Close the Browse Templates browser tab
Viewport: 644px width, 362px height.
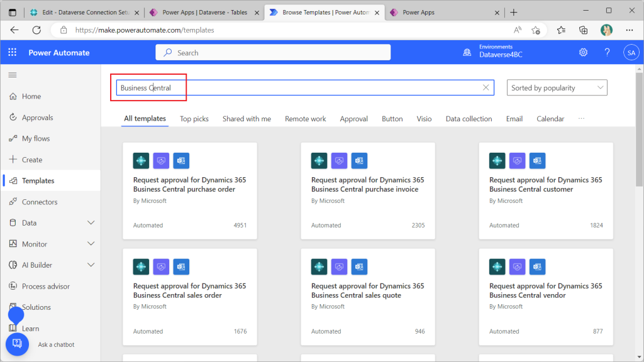click(377, 13)
